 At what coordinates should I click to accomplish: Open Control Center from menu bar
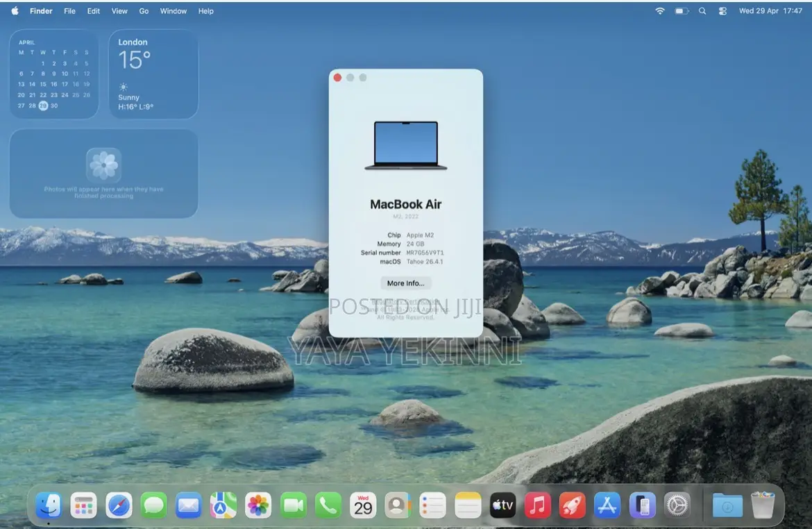[x=722, y=11]
